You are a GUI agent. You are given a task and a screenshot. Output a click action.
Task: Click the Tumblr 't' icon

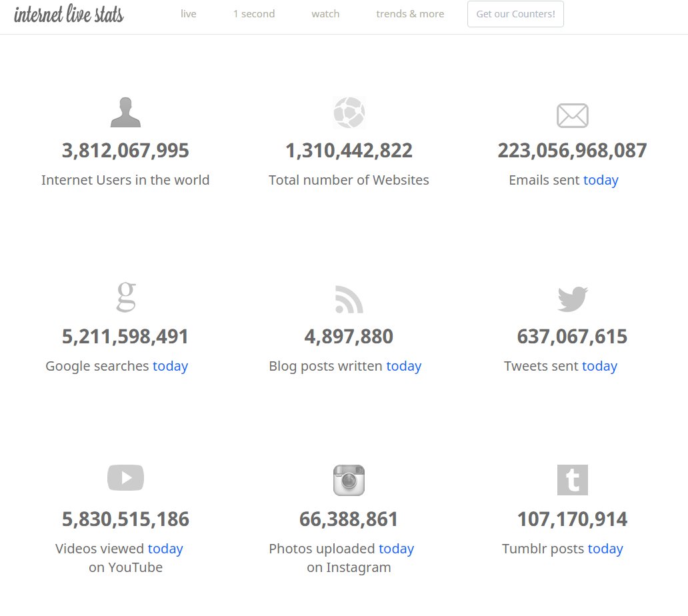[572, 480]
